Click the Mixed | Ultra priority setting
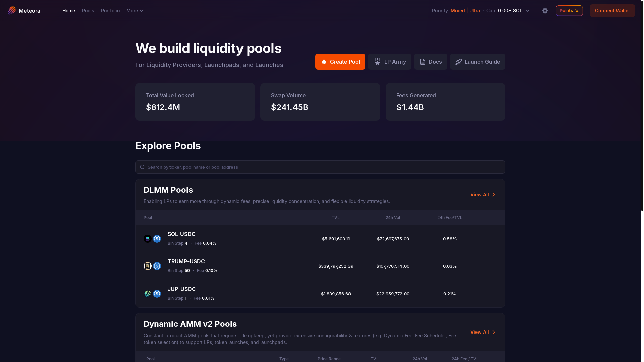Viewport: 644px width, 362px height. point(465,11)
